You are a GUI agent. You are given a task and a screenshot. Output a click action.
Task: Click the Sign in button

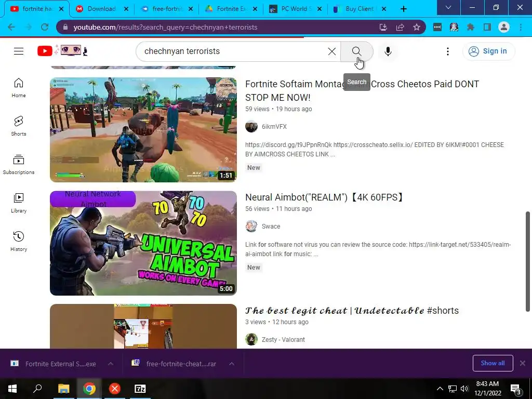click(x=488, y=51)
